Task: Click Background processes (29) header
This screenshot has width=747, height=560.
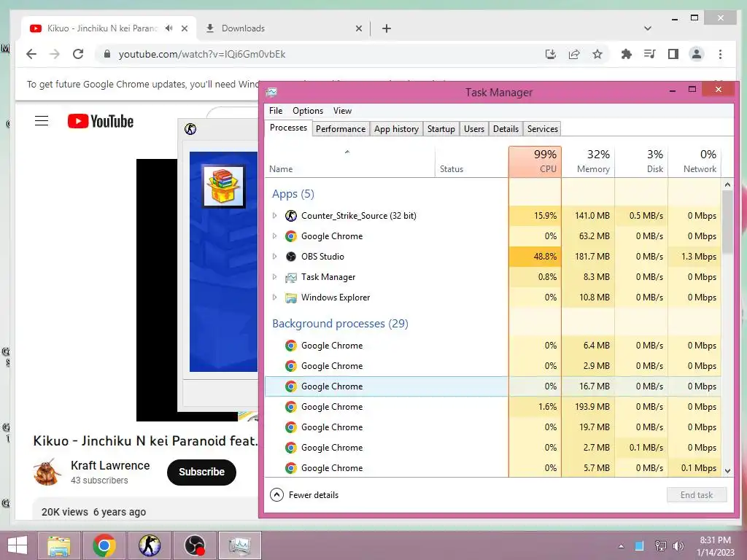Action: (x=340, y=324)
